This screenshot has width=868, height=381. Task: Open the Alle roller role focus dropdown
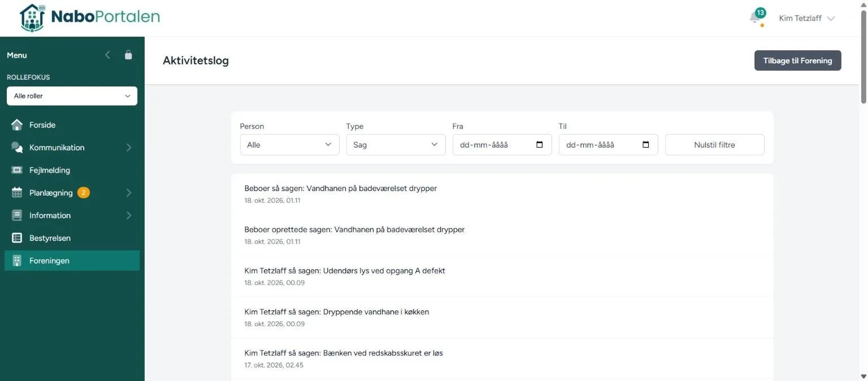point(72,96)
